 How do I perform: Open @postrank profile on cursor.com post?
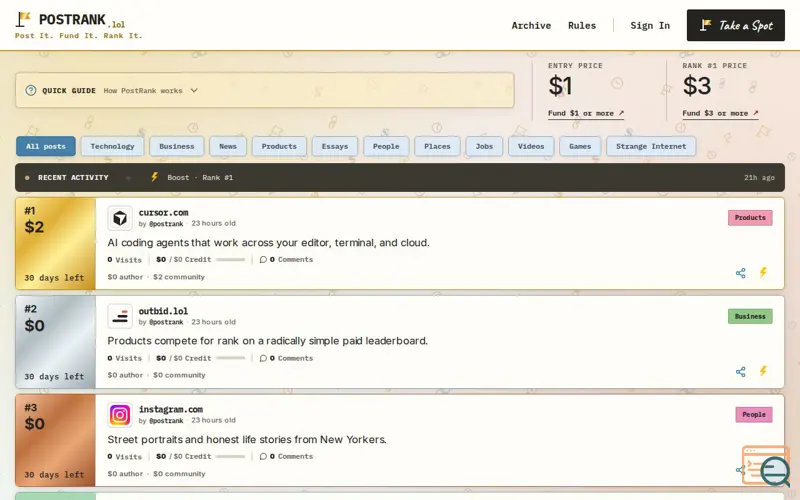point(166,224)
